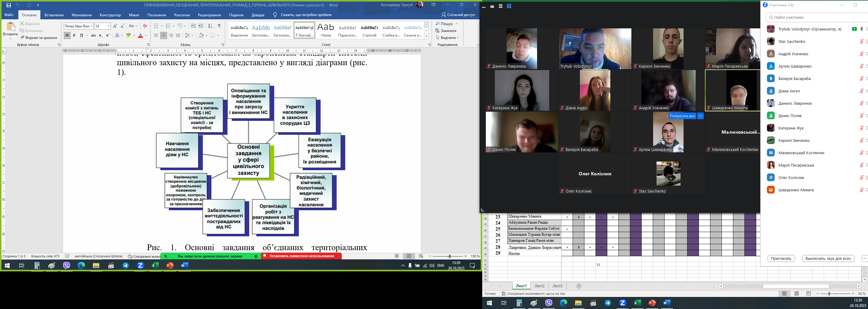Expand the styles gallery list
The width and height of the screenshot is (868, 309).
(426, 37)
